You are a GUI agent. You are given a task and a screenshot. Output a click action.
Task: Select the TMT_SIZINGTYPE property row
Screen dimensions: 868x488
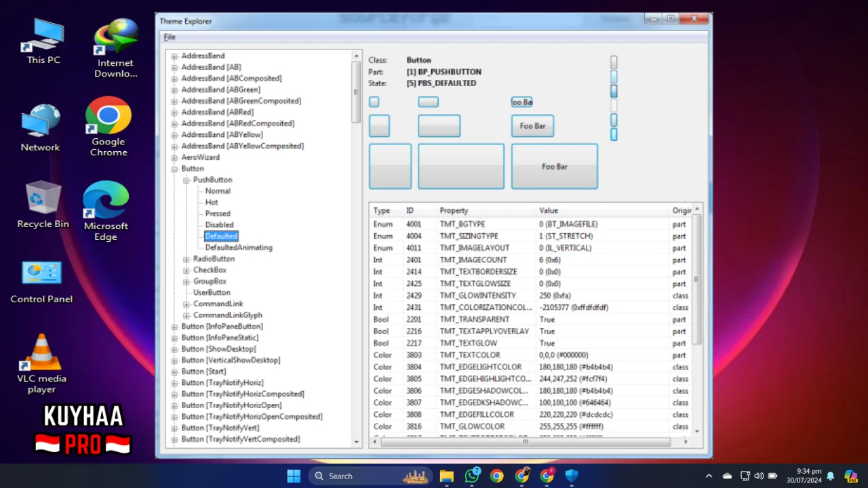[x=530, y=236]
